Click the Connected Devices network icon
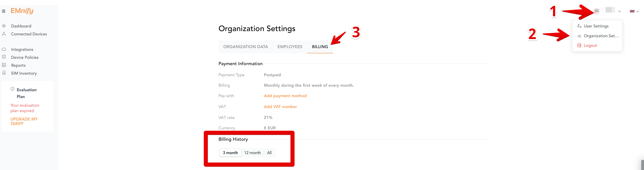 pos(4,34)
